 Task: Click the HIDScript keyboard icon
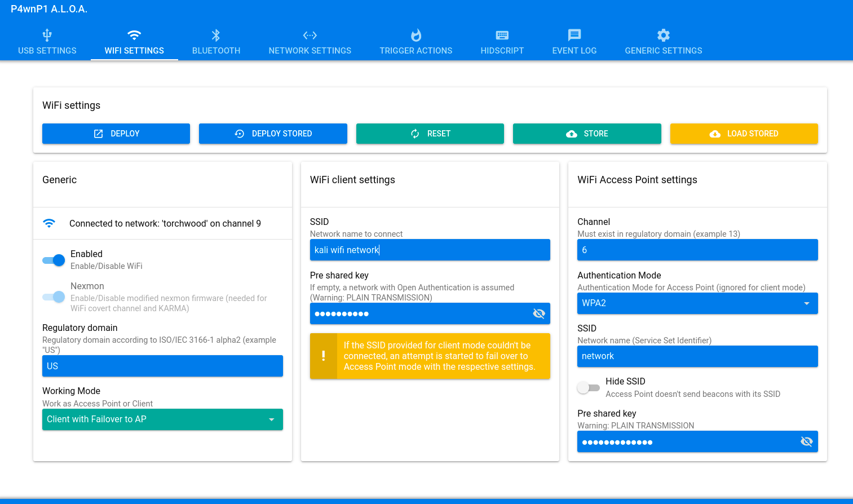502,35
